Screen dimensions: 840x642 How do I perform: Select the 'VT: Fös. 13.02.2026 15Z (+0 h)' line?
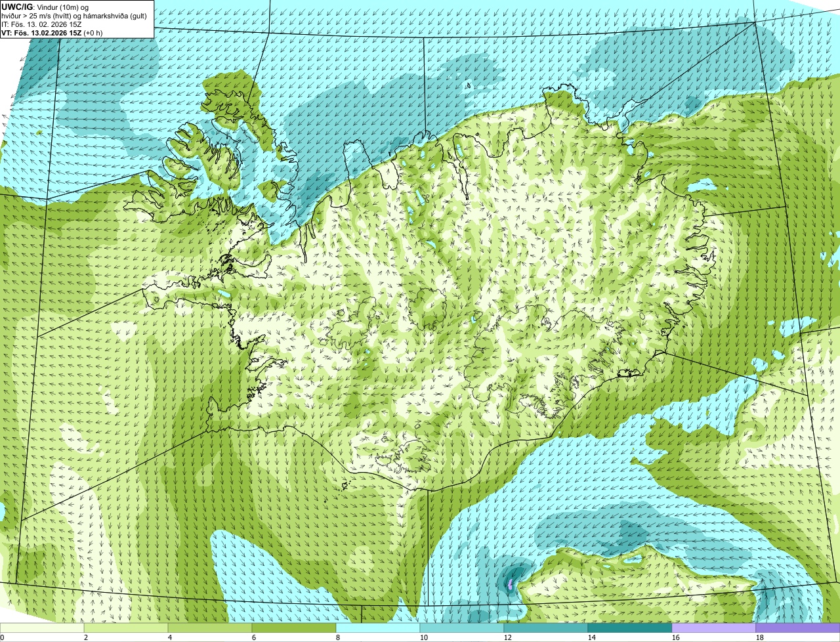tap(51, 33)
